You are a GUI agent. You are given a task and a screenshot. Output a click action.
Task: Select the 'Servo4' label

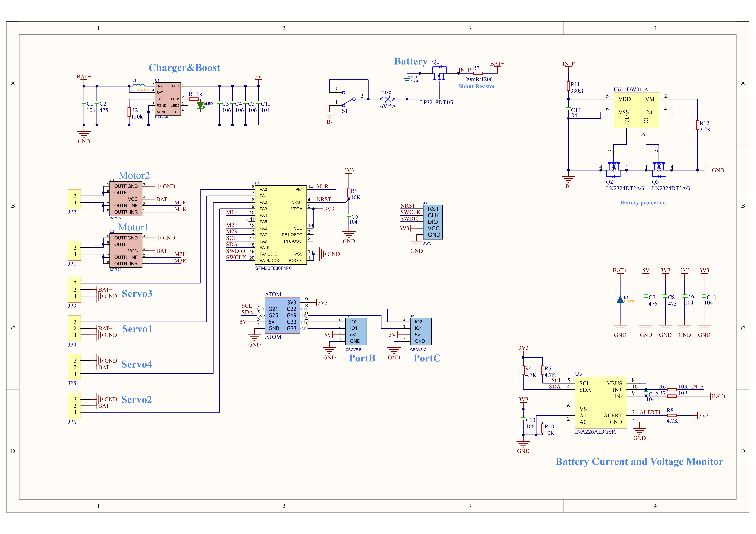coord(137,364)
